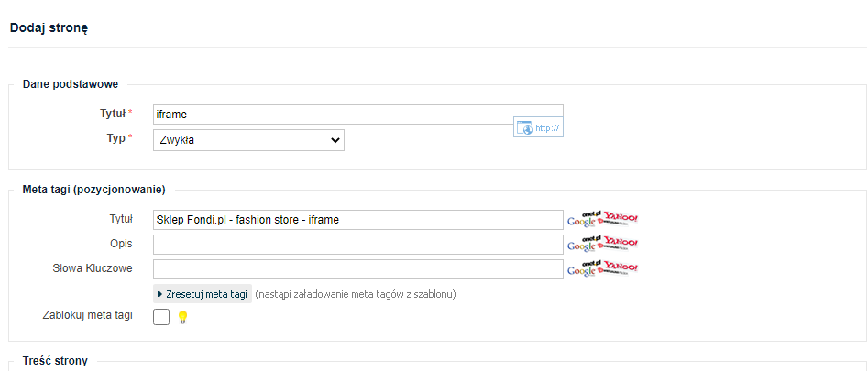The width and height of the screenshot is (868, 371).
Task: Click the Dane podstawowe section heading
Action: 71,85
